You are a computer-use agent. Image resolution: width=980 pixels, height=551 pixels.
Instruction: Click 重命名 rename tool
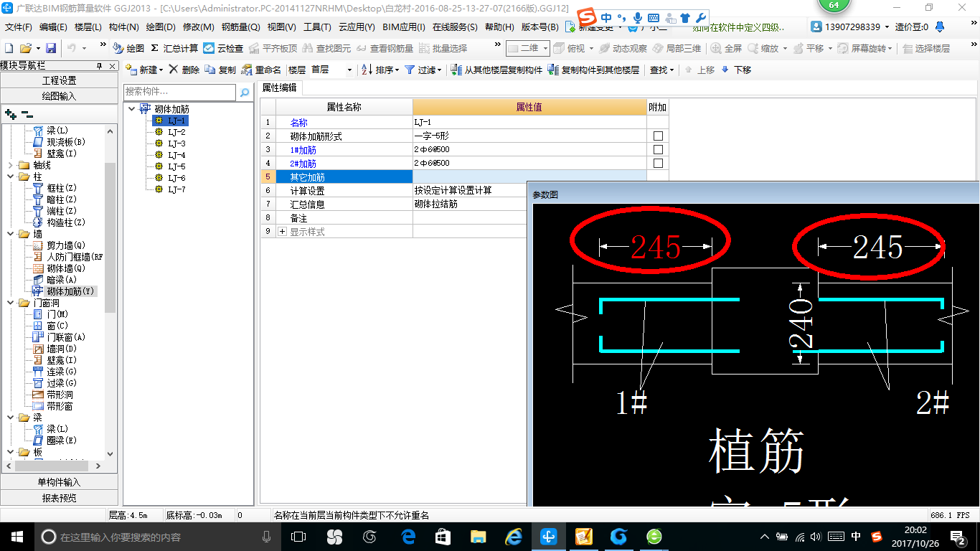[262, 70]
